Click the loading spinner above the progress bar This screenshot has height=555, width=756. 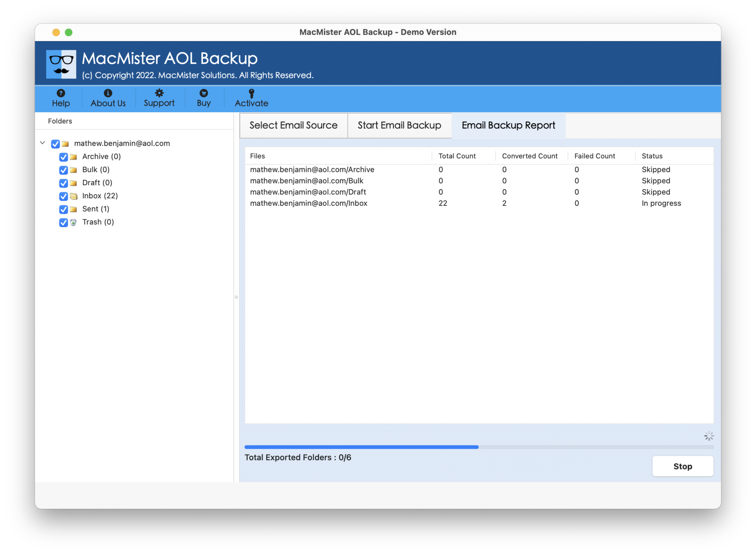coord(709,435)
